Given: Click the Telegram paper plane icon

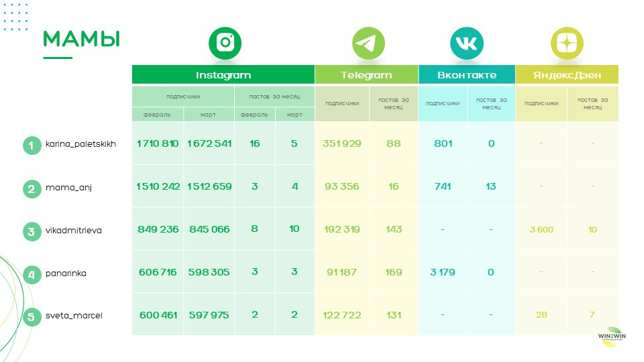Looking at the screenshot, I should [x=368, y=44].
